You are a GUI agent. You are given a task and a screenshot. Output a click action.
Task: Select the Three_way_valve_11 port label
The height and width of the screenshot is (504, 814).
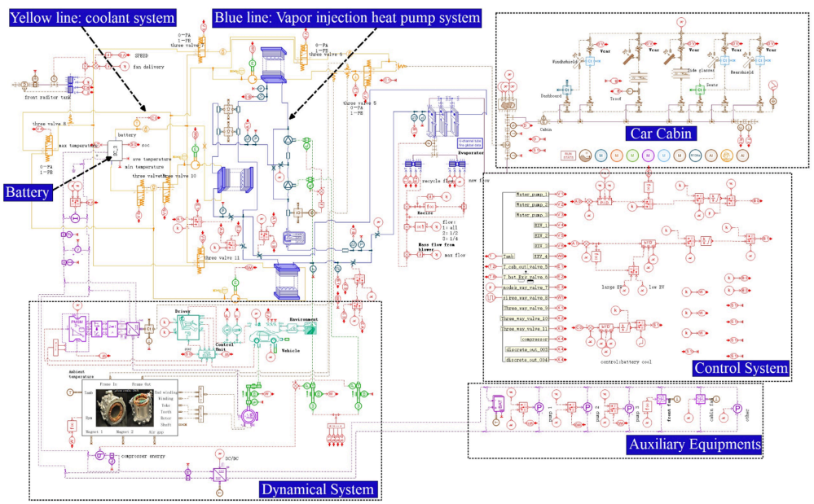pos(524,329)
